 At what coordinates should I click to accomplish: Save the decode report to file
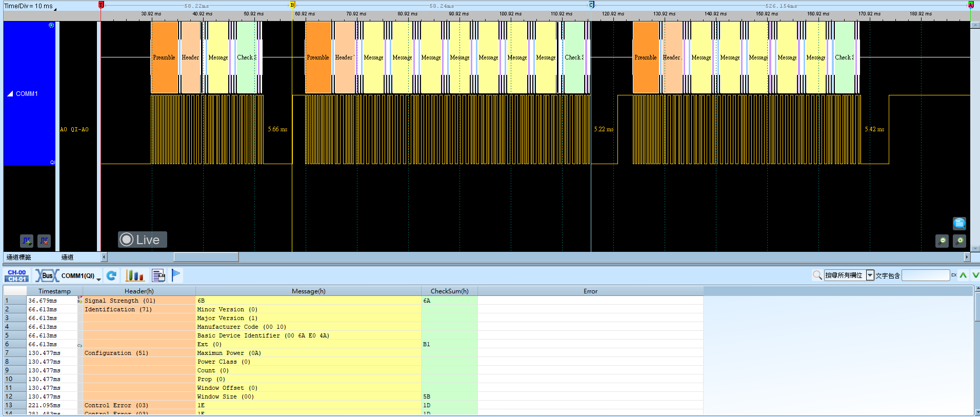[158, 276]
